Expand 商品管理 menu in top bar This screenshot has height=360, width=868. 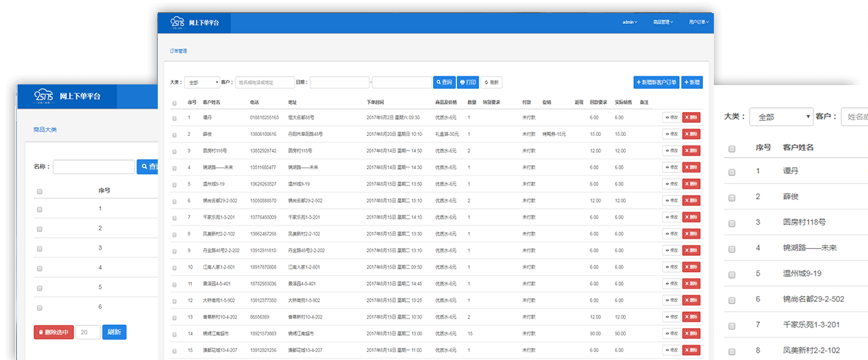click(x=662, y=22)
